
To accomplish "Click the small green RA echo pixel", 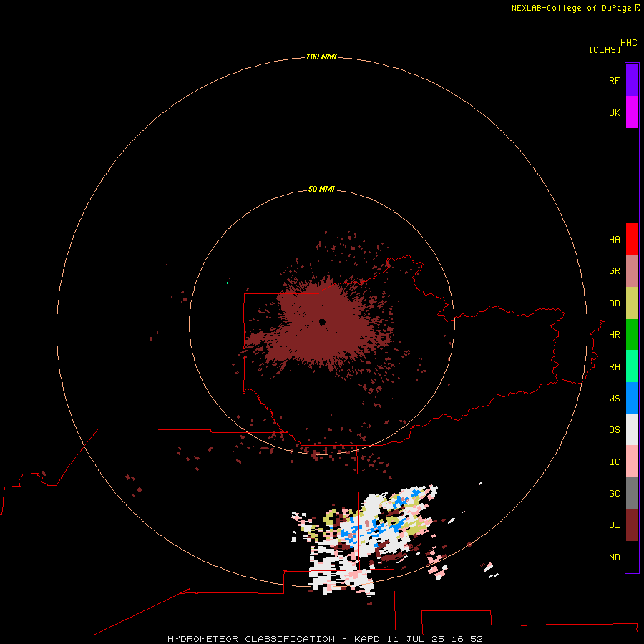I will coord(228,283).
